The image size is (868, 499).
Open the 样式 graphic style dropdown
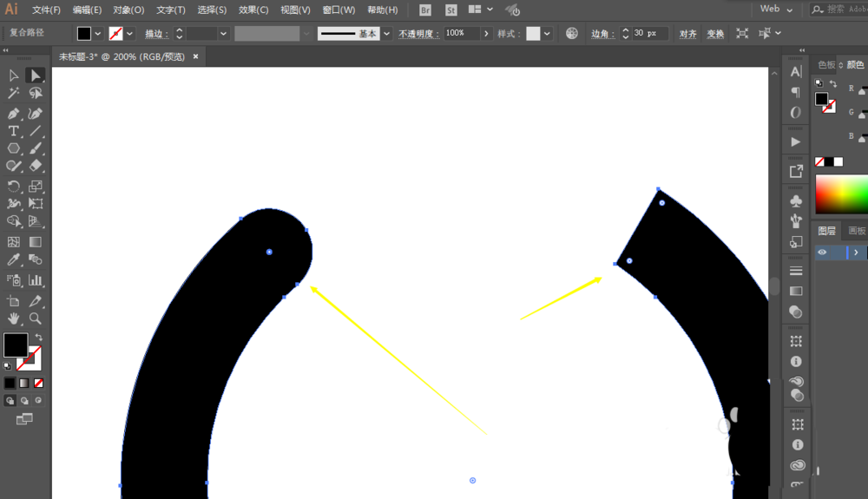tap(547, 34)
